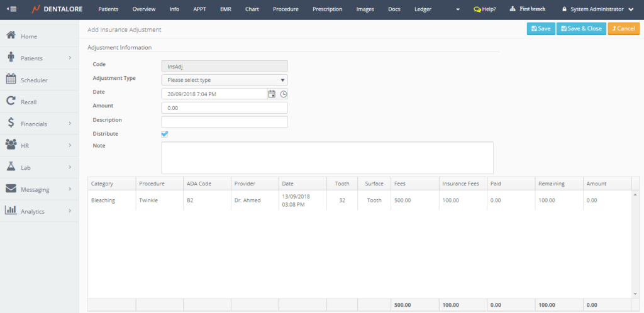Click the Recall refresh icon
This screenshot has height=313, width=644.
(11, 101)
